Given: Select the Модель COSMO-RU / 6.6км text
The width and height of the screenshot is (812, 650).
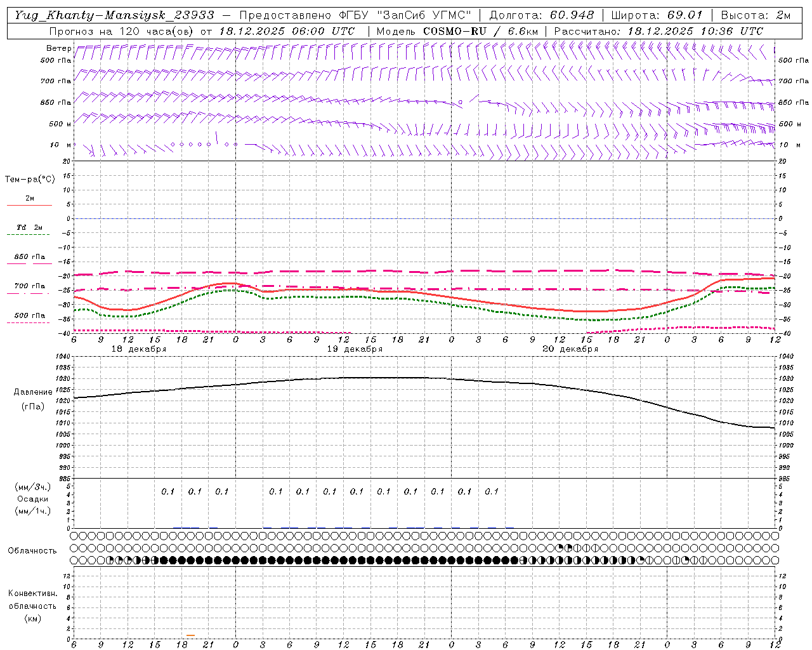Looking at the screenshot, I should [x=457, y=31].
